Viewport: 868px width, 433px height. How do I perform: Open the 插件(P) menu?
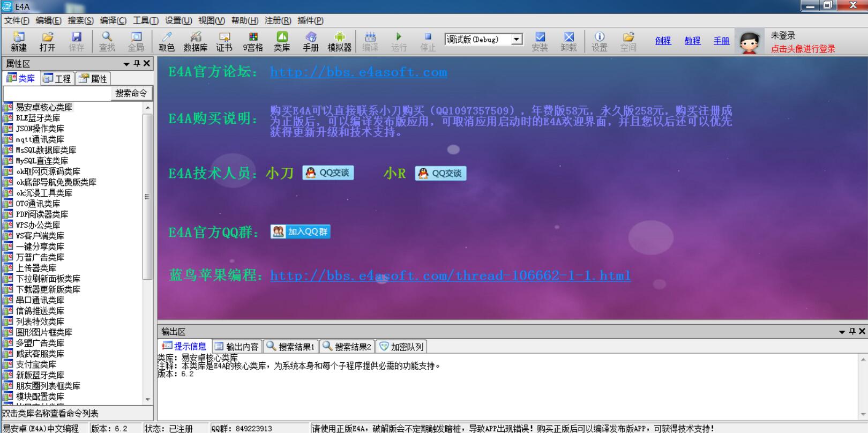tap(310, 20)
